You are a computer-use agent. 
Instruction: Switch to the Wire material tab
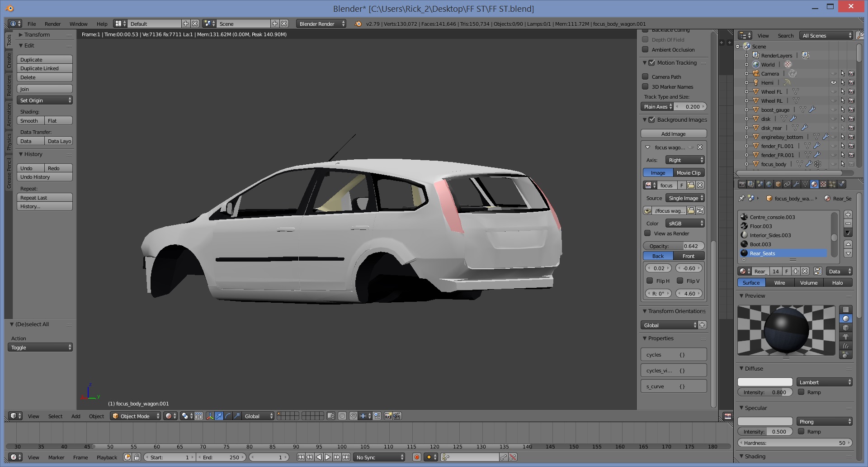click(x=779, y=283)
